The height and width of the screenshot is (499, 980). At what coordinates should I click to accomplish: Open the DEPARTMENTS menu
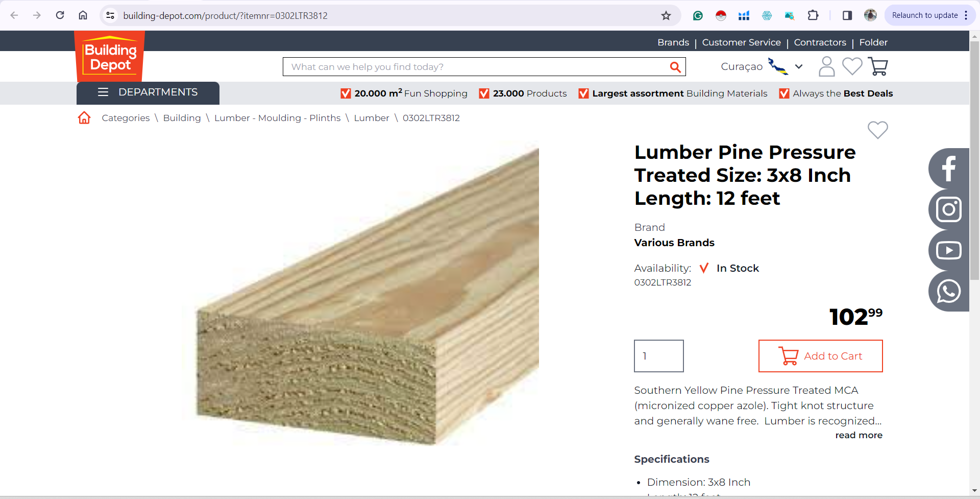click(148, 92)
